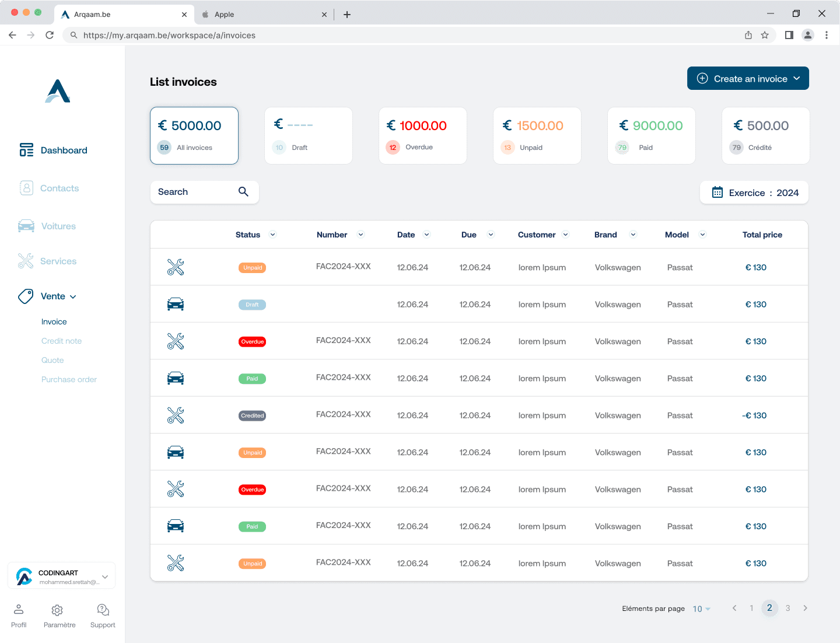840x643 pixels.
Task: Expand the Vente menu chevron
Action: tap(73, 296)
